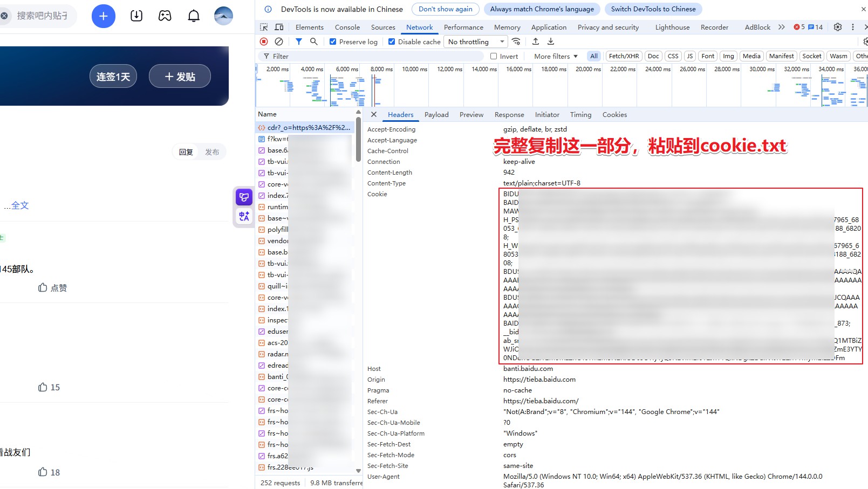Open the Elements panel tab
Viewport: 868px width, 489px height.
pos(310,27)
